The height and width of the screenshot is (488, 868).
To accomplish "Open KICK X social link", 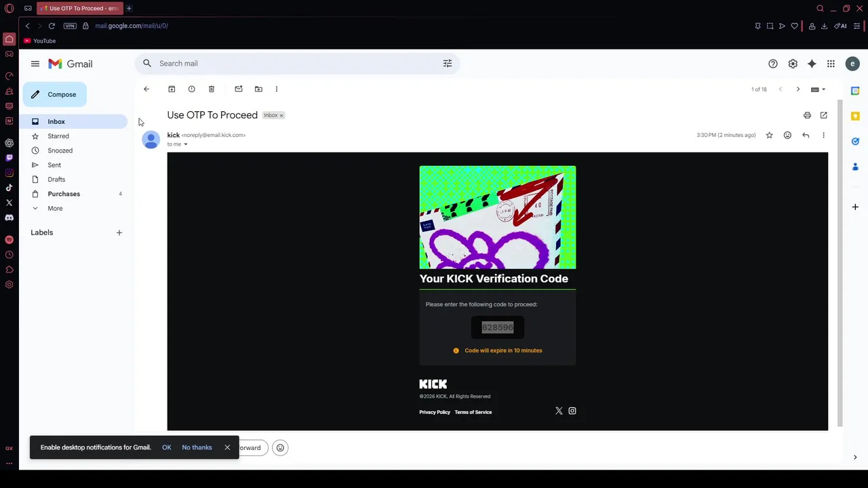I will click(559, 411).
